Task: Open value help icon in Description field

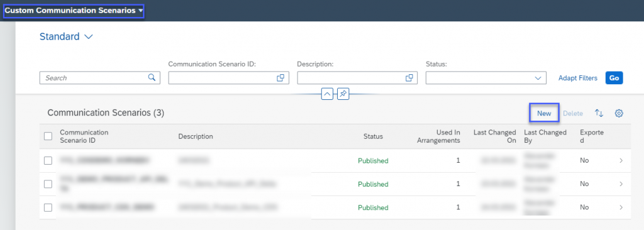Action: (x=409, y=78)
